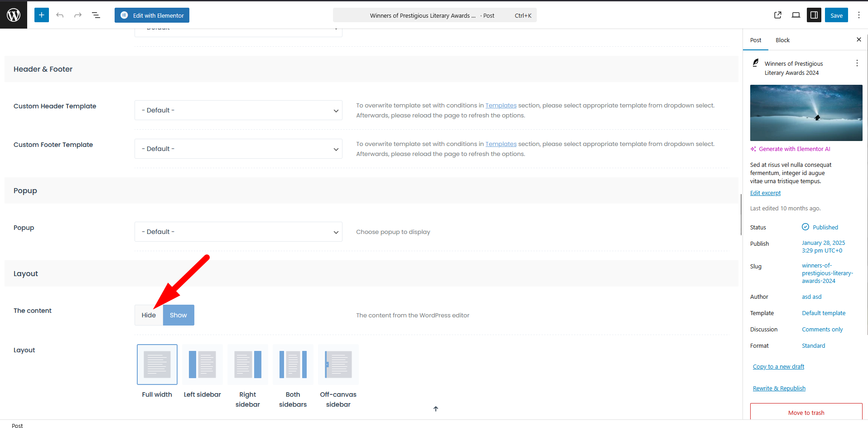
Task: Set the content toggle to Hide
Action: pyautogui.click(x=149, y=315)
